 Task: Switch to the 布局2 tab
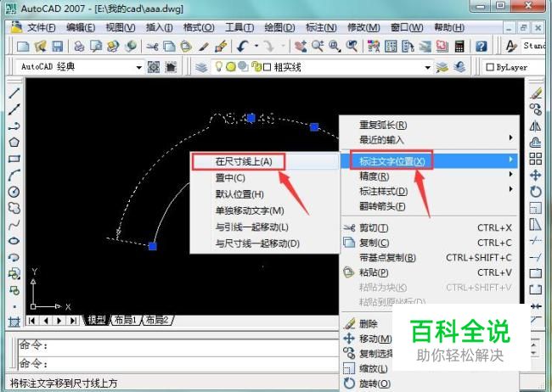coord(157,320)
